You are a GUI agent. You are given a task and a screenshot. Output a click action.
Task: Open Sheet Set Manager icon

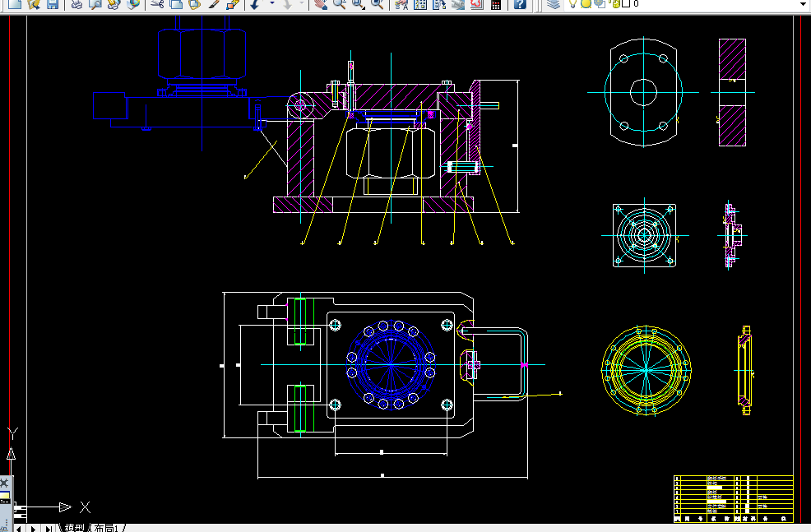458,4
